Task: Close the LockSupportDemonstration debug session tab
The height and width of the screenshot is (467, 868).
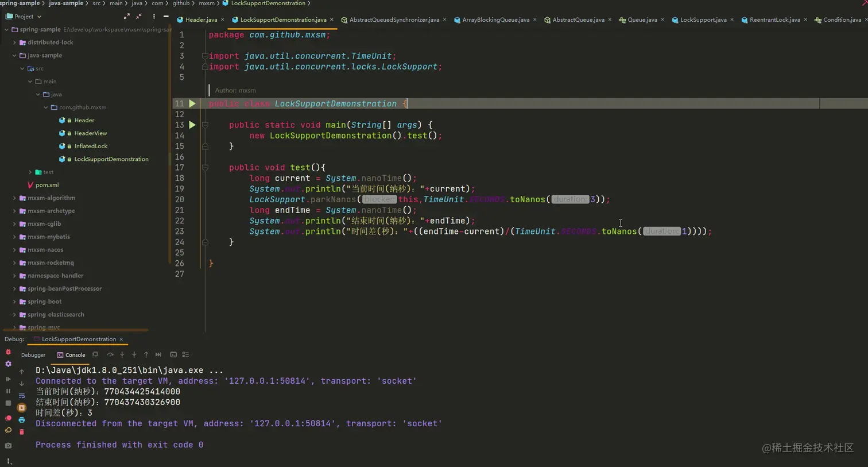Action: pos(121,339)
